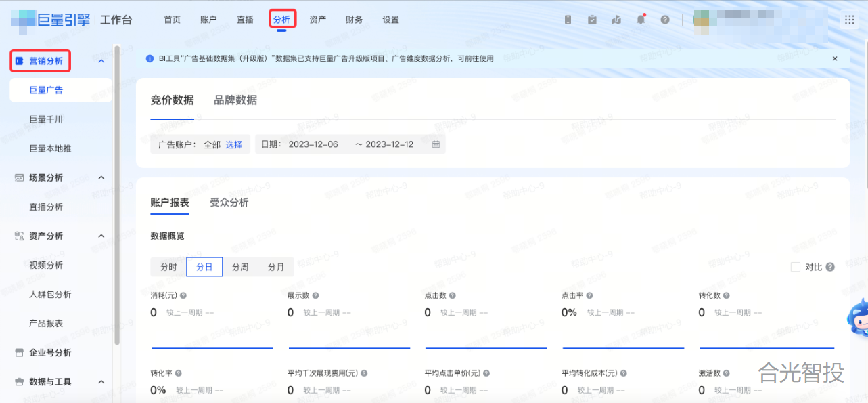The width and height of the screenshot is (868, 403).
Task: Click the 巨量引擎 logo
Action: coord(51,20)
